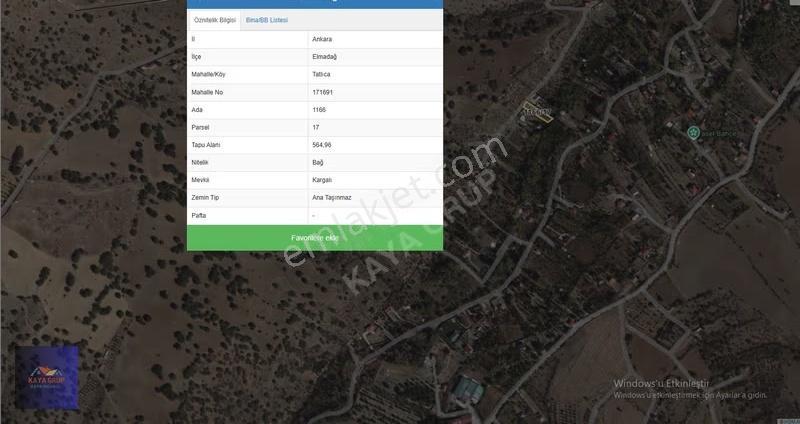Click the green star place marker on map

692,133
